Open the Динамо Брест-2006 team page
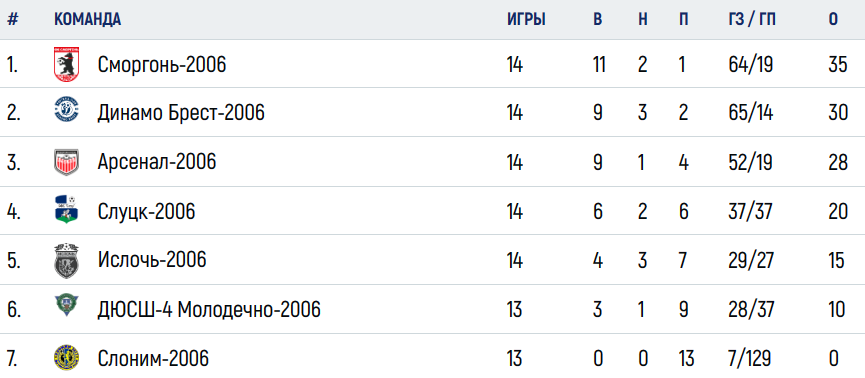This screenshot has width=865, height=378. (181, 113)
